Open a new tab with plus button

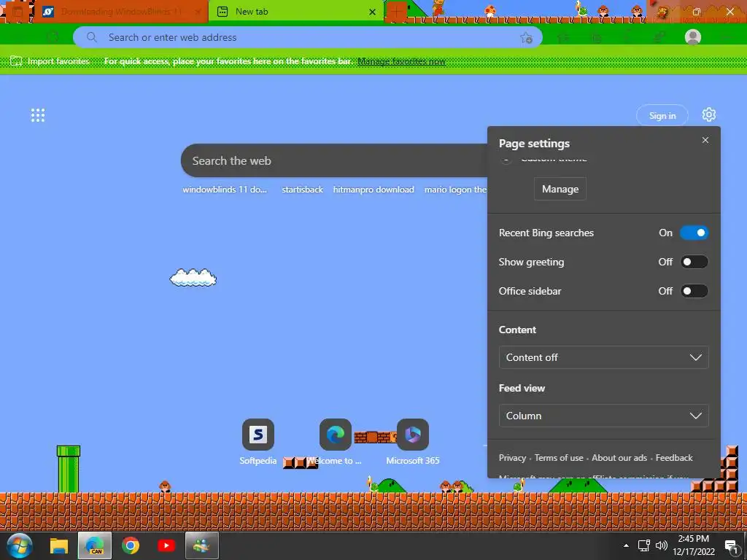coord(396,12)
